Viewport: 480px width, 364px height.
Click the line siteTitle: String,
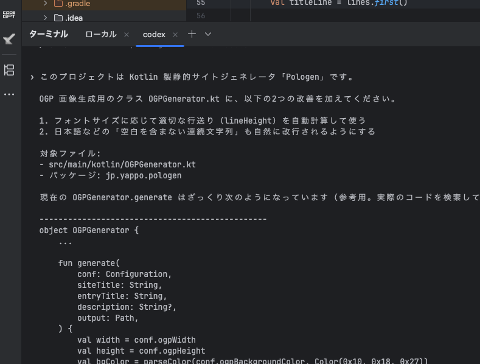point(120,285)
